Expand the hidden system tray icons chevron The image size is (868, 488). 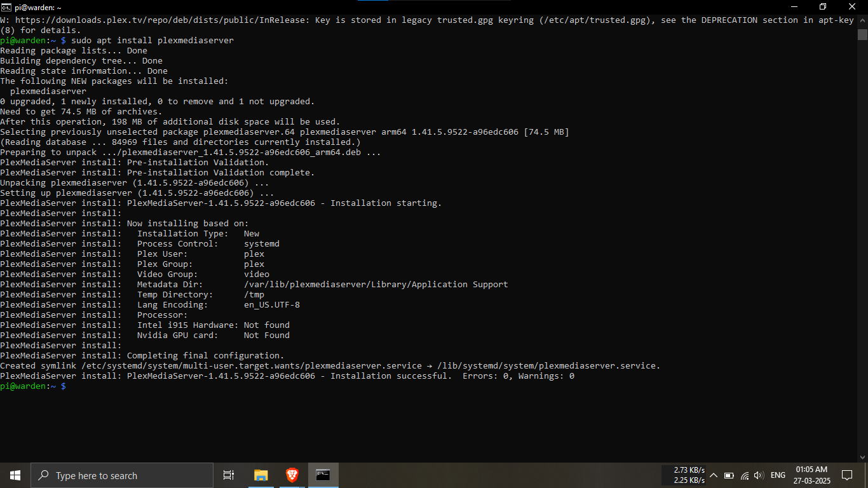pyautogui.click(x=713, y=475)
